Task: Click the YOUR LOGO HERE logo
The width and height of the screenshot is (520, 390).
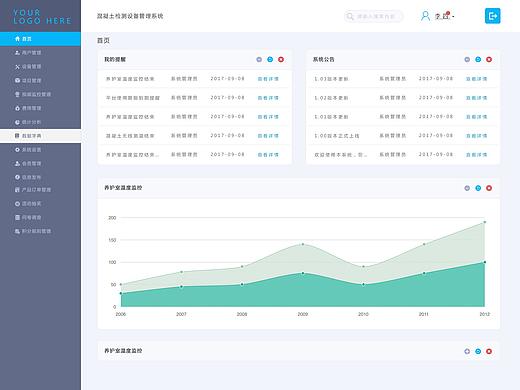Action: pyautogui.click(x=42, y=17)
